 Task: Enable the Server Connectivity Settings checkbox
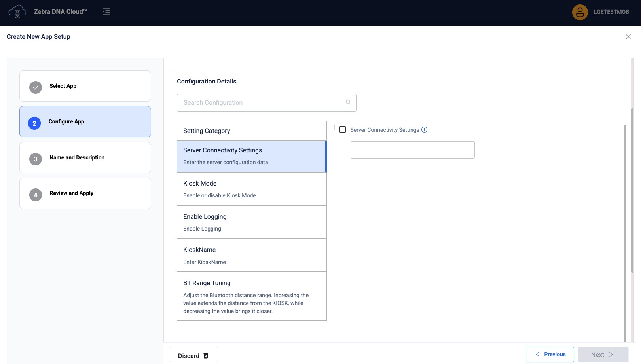(x=343, y=130)
